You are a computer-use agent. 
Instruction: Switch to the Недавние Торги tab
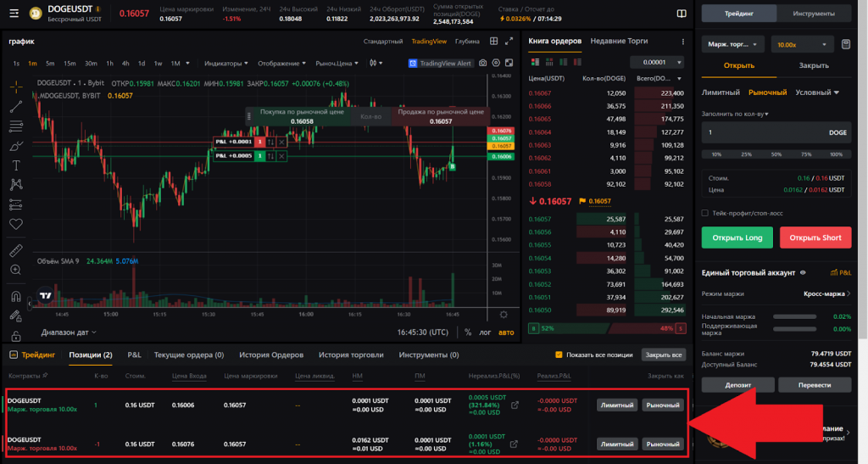[x=619, y=41]
